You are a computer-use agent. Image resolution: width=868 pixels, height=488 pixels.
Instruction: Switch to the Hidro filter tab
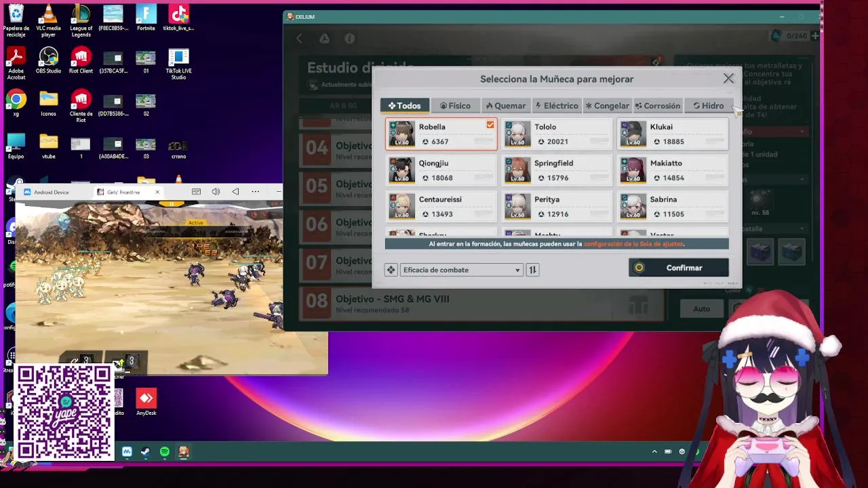[709, 106]
